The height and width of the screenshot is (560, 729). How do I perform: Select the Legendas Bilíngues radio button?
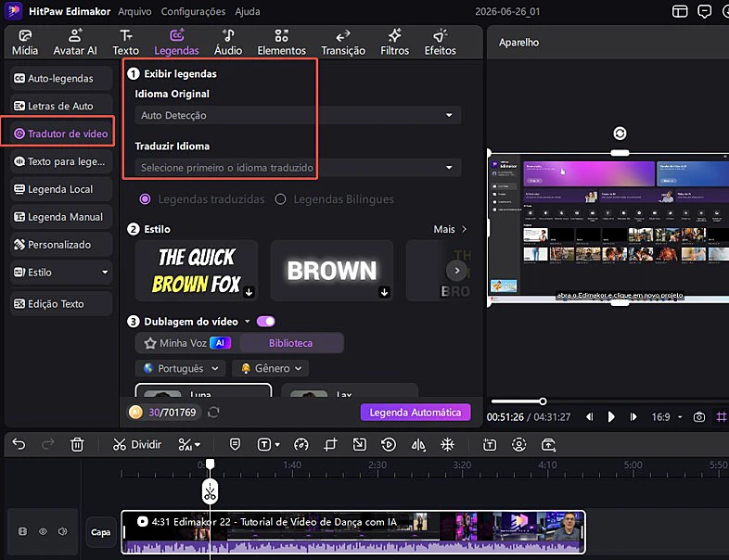(280, 199)
